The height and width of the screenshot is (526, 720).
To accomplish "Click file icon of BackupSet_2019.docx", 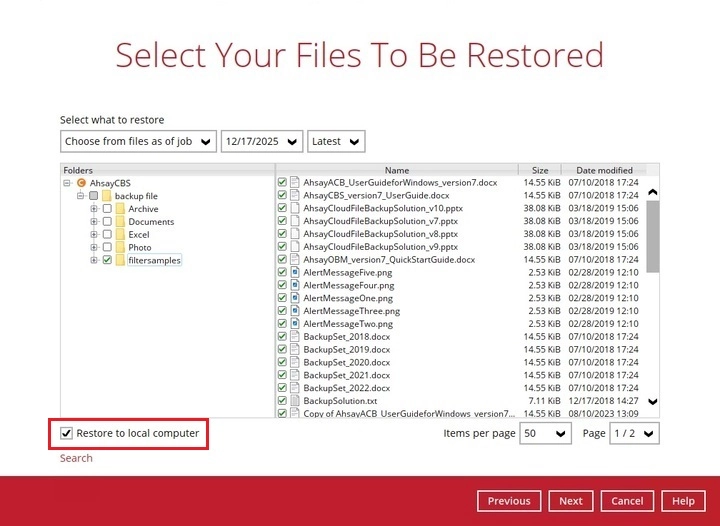I will (295, 349).
